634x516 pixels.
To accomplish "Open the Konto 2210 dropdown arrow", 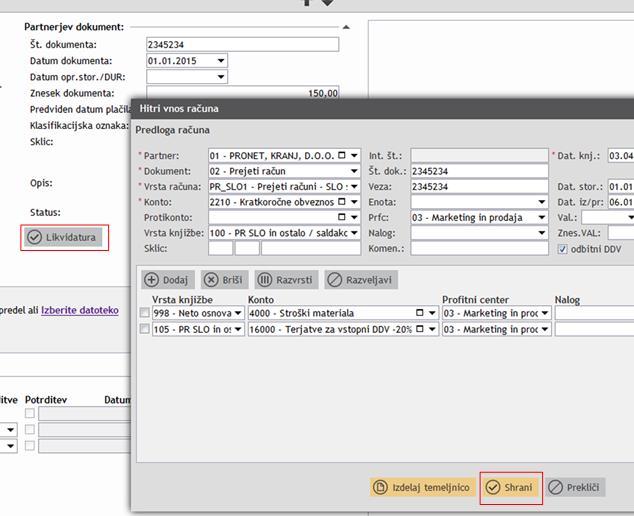I will pyautogui.click(x=354, y=202).
